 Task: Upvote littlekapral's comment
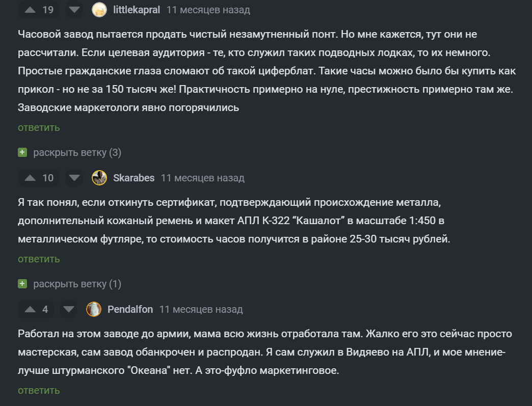click(x=30, y=10)
